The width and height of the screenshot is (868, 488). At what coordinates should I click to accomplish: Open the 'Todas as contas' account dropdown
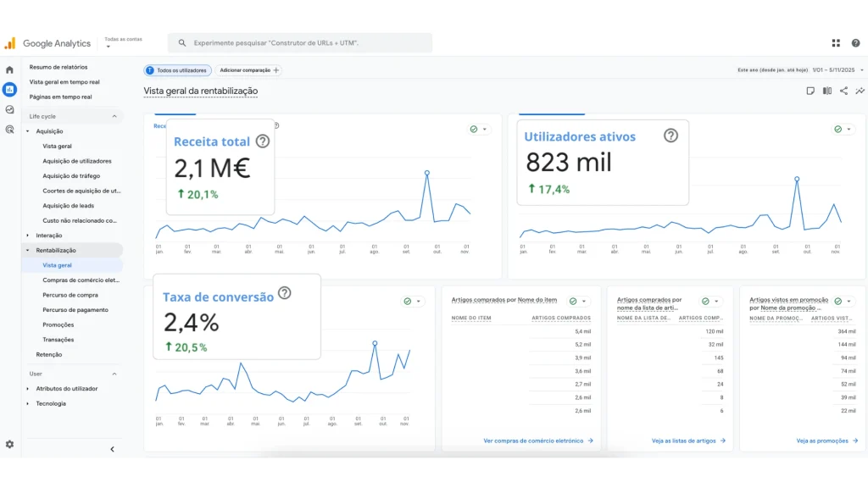[123, 42]
